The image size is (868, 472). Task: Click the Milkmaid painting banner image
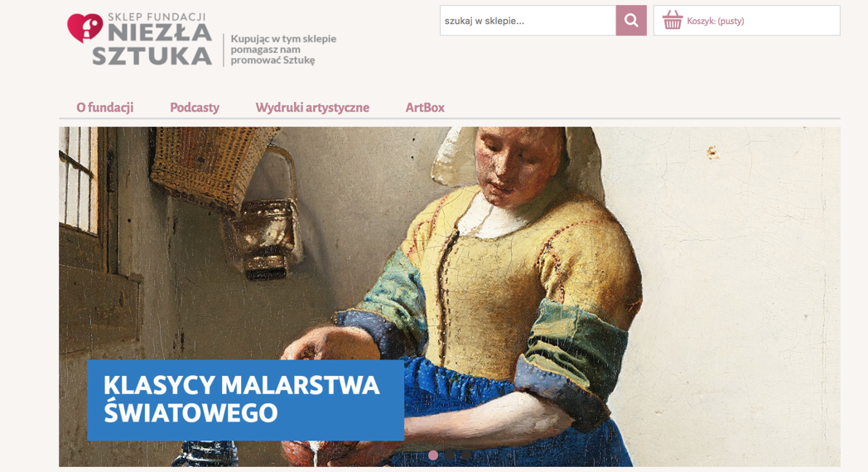pos(450,296)
